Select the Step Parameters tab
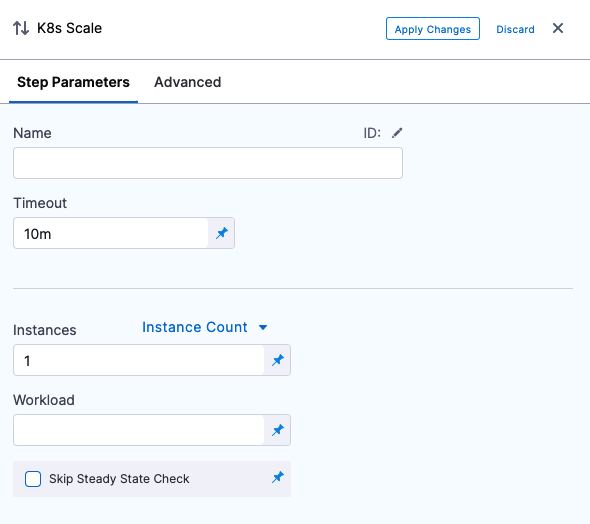590x524 pixels. click(73, 82)
